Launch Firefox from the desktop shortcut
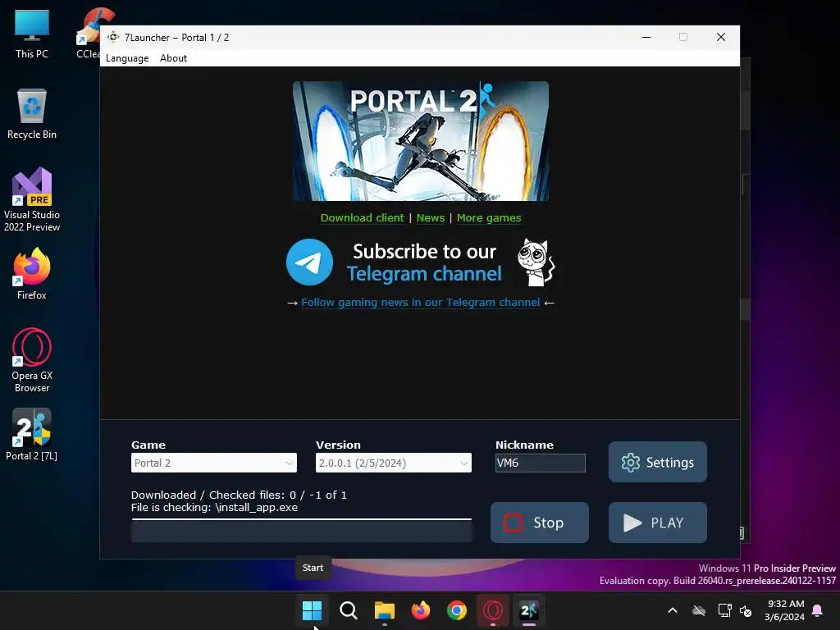The width and height of the screenshot is (840, 630). [32, 274]
